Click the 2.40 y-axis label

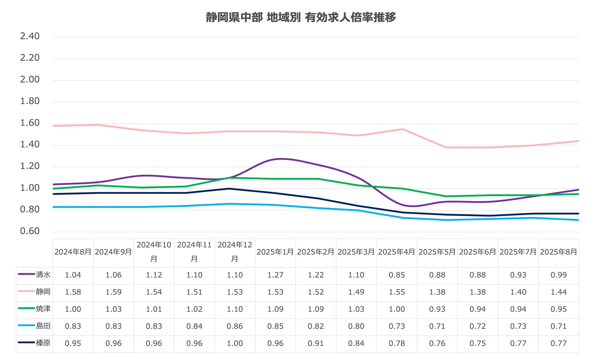(30, 36)
